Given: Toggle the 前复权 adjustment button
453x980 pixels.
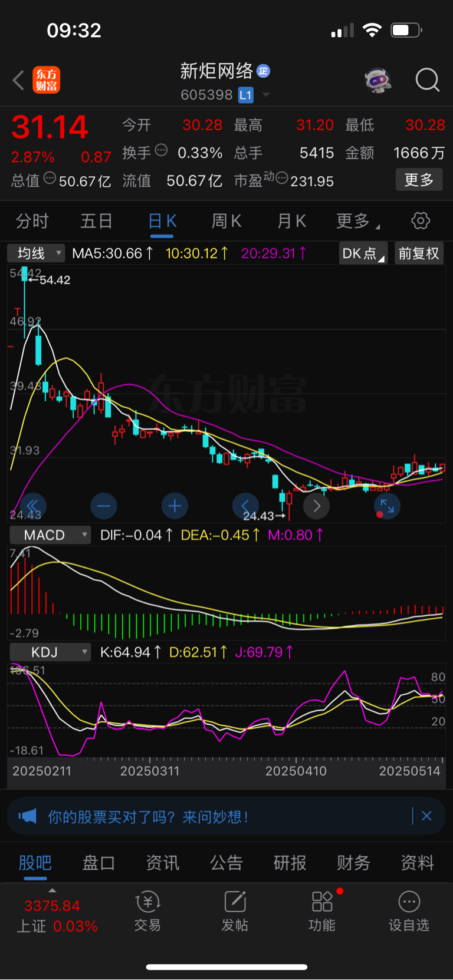Looking at the screenshot, I should (x=419, y=253).
